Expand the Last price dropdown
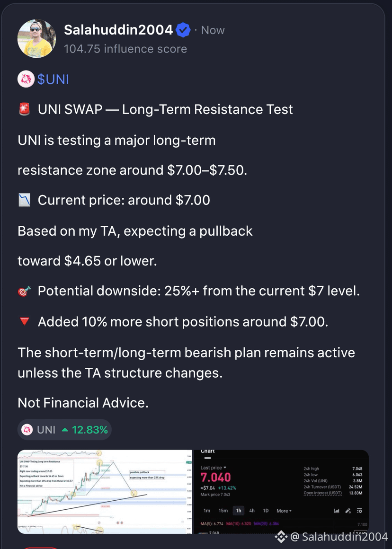Screen dimensions: 392x549 (x=214, y=468)
